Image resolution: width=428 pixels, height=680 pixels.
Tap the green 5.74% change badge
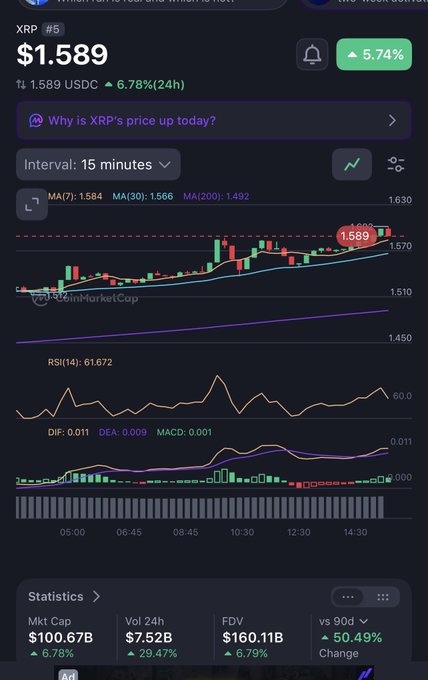374,55
